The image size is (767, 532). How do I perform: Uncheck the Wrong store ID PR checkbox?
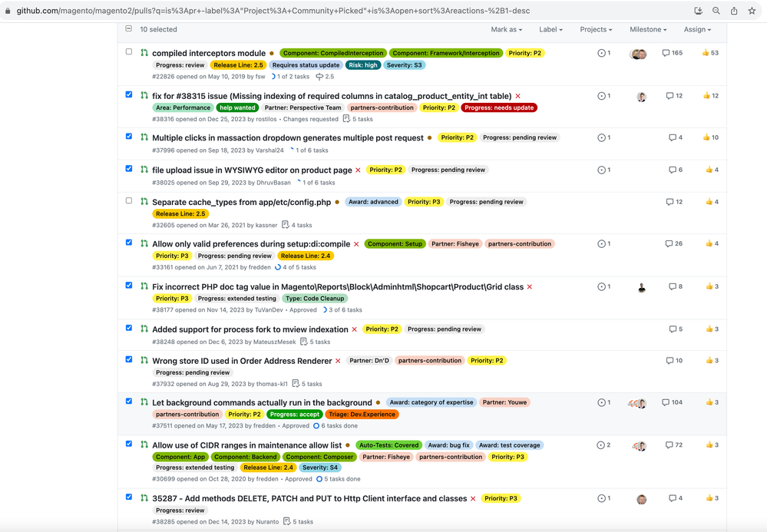click(128, 359)
